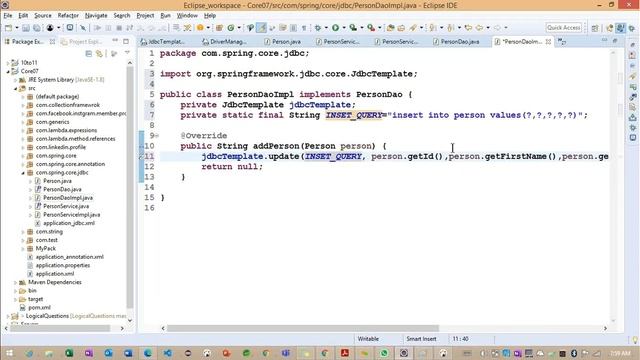This screenshot has width=640, height=360.
Task: Select application_jdbc.xml in the tree
Action: 69,223
